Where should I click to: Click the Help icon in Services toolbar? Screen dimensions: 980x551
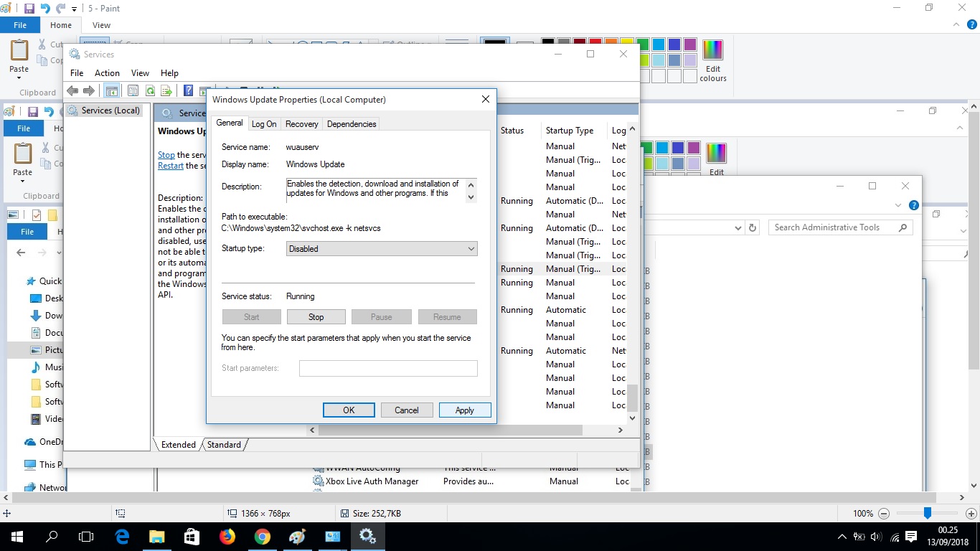coord(188,90)
